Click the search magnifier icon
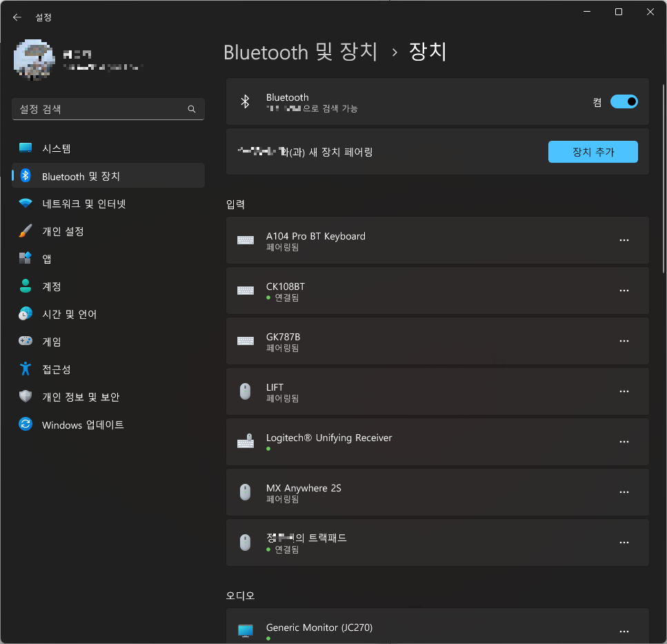This screenshot has height=644, width=667. pyautogui.click(x=192, y=109)
